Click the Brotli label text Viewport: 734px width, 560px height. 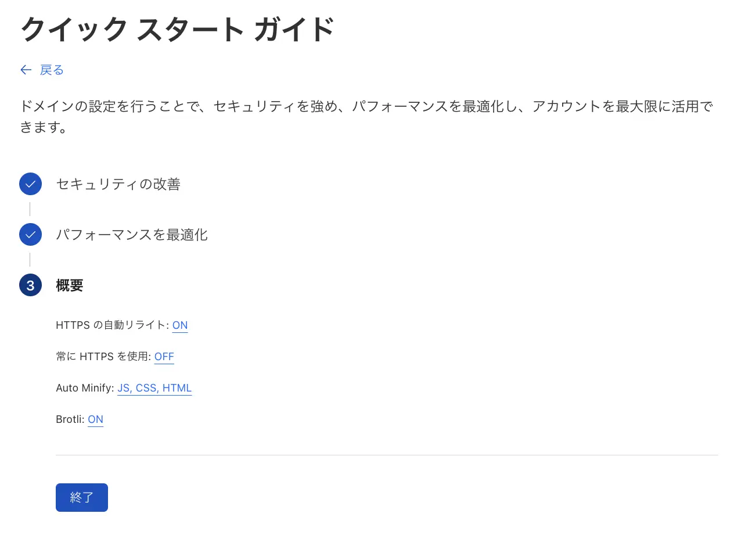tap(70, 419)
